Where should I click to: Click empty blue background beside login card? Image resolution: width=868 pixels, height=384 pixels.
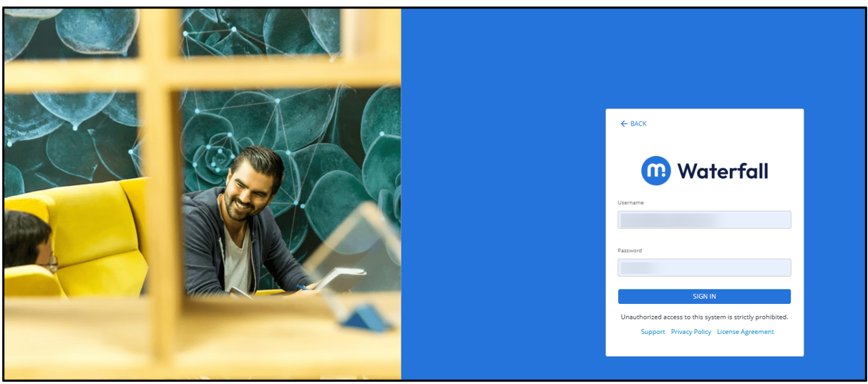coord(501,193)
